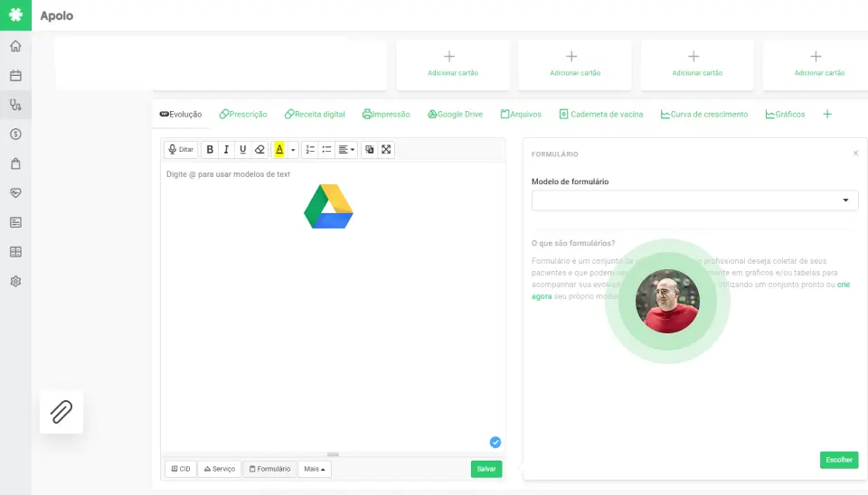Open the Gráficos tab
The image size is (868, 495).
[x=785, y=114]
